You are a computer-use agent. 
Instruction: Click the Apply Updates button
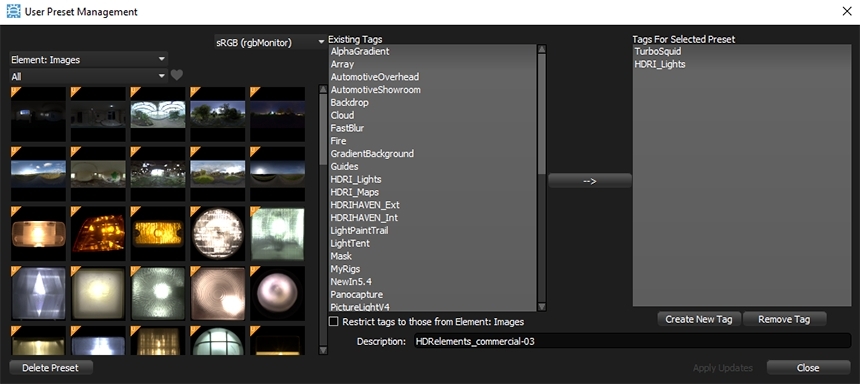[x=722, y=368]
